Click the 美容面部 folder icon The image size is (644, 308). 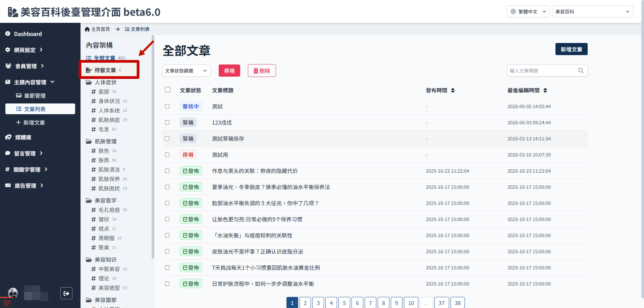[89, 300]
